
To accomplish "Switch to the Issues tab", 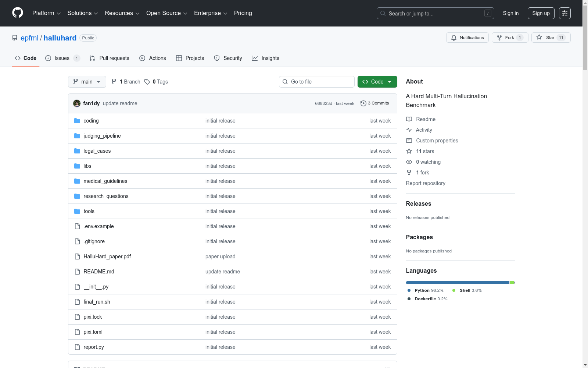I will (x=62, y=58).
